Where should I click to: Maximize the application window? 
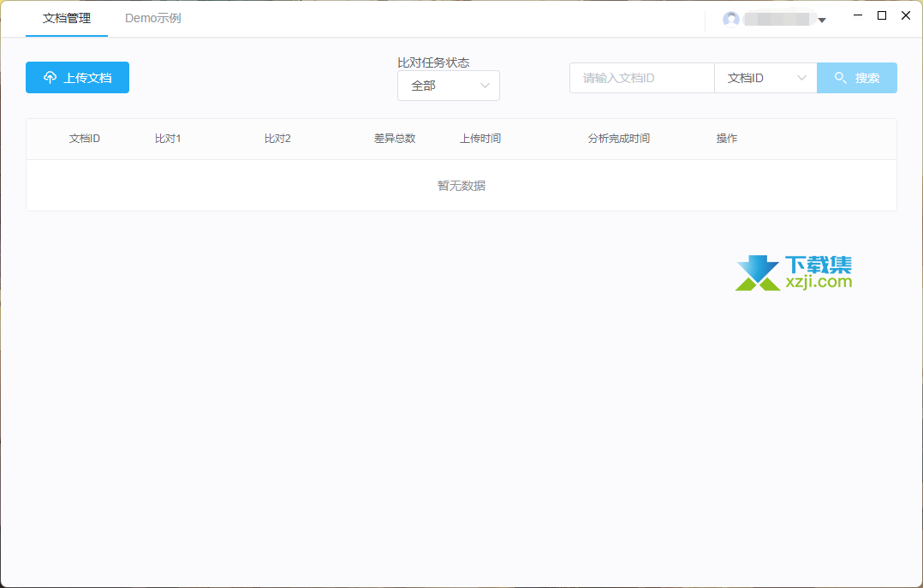pos(882,15)
